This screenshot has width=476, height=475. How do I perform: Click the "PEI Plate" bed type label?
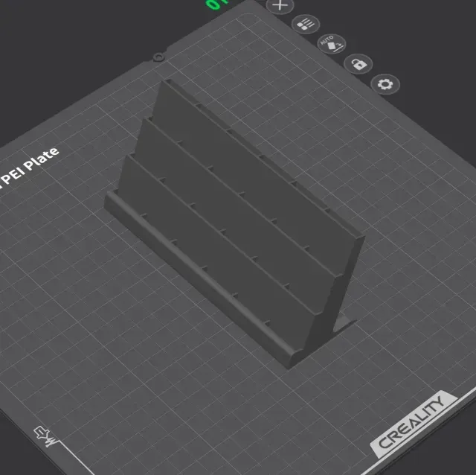[x=29, y=166]
